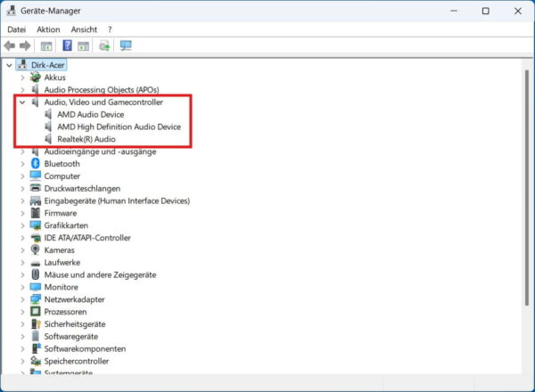This screenshot has height=392, width=535.
Task: Click the scan for hardware changes monitor icon
Action: 126,45
